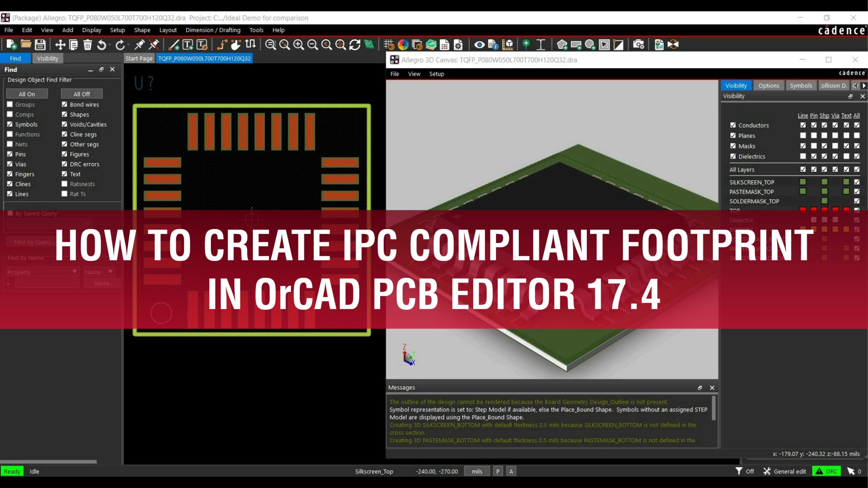Uncheck the Symbols find filter
The height and width of the screenshot is (488, 868).
[10, 124]
